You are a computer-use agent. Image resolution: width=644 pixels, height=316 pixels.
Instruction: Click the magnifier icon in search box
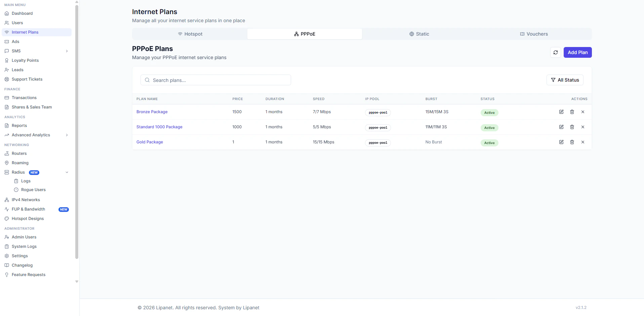coord(147,80)
